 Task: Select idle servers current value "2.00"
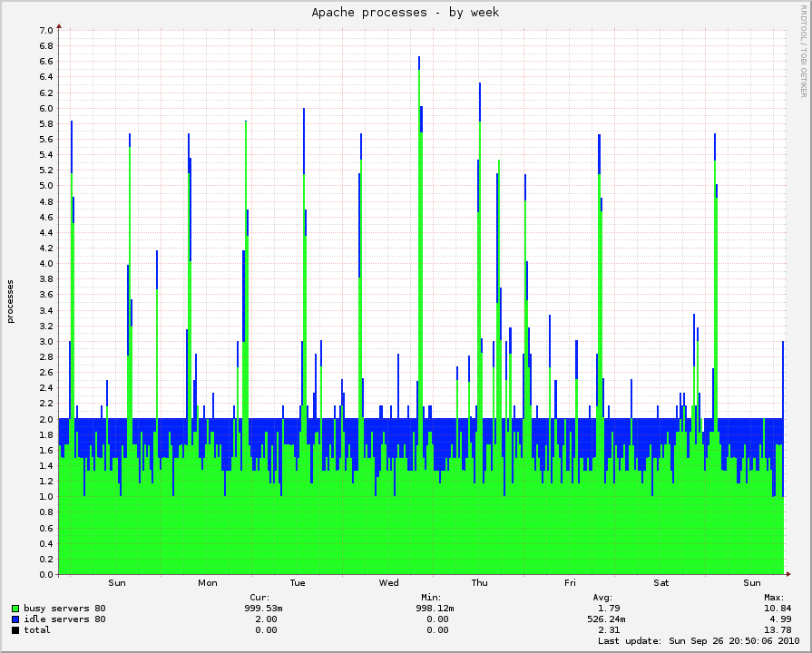click(x=266, y=619)
